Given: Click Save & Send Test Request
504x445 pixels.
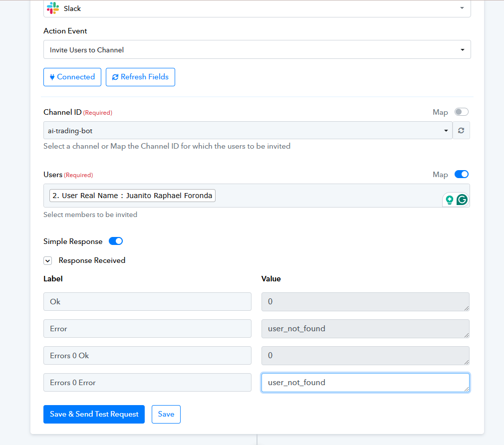Looking at the screenshot, I should [x=94, y=414].
